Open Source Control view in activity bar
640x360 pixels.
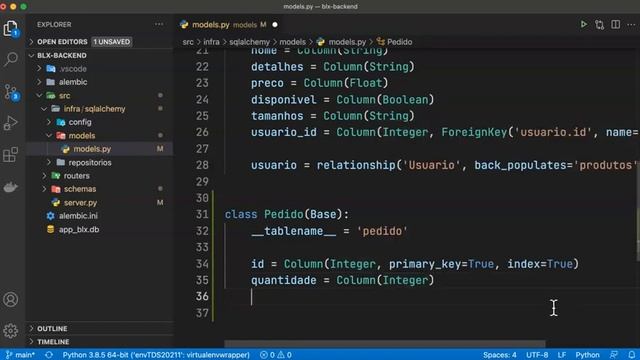pyautogui.click(x=11, y=92)
